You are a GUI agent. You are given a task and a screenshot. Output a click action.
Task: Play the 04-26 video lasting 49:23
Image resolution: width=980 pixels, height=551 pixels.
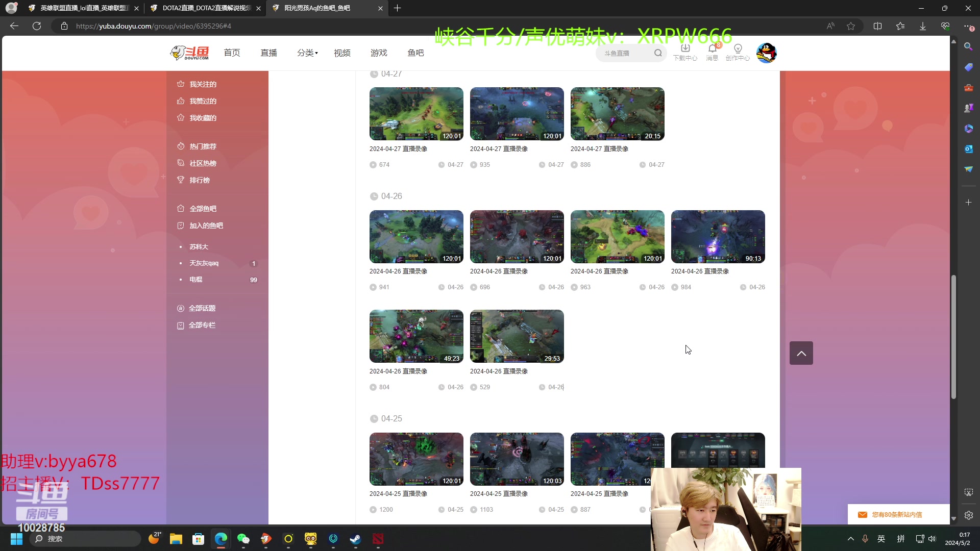[x=416, y=336]
